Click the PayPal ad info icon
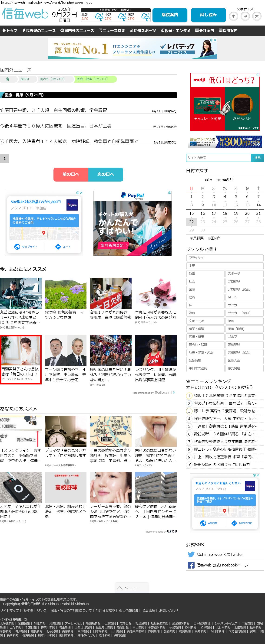The width and height of the screenshot is (265, 644). tap(169, 193)
